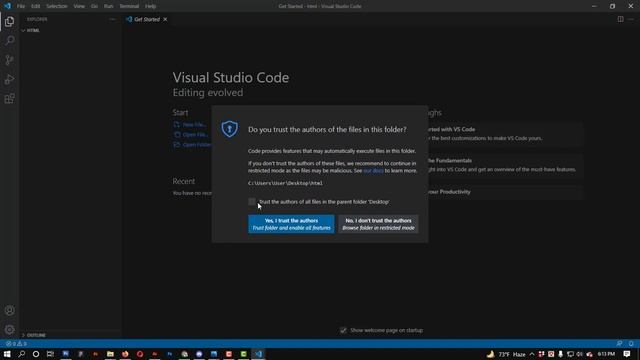Click the weather 73°F Haze widget
This screenshot has height=360, width=640.
coord(506,354)
